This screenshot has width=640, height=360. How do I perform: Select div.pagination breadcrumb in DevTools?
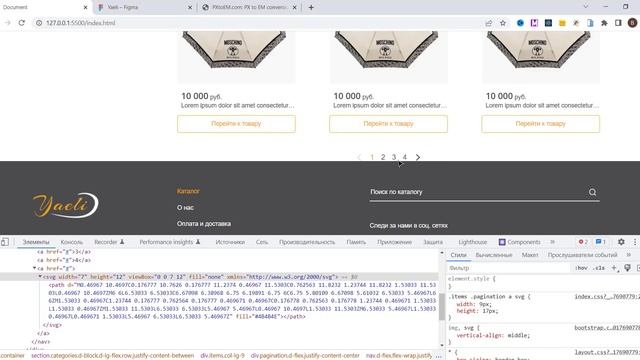(305, 356)
